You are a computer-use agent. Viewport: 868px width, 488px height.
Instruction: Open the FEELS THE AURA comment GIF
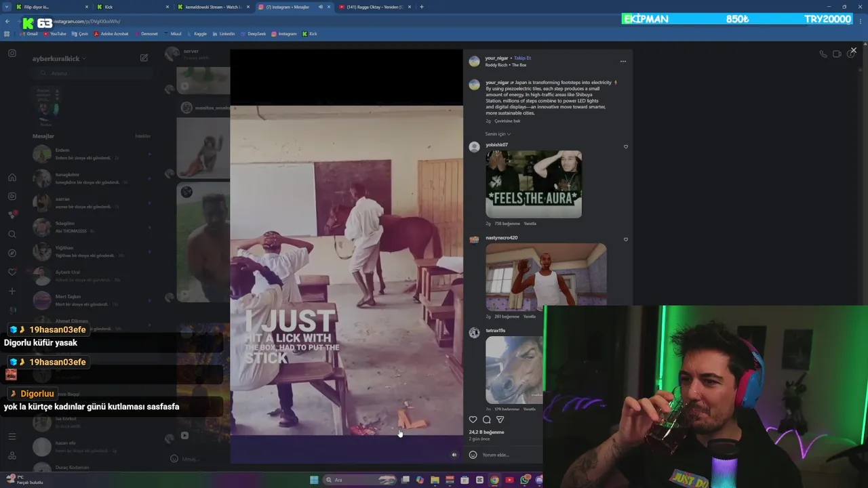click(534, 184)
